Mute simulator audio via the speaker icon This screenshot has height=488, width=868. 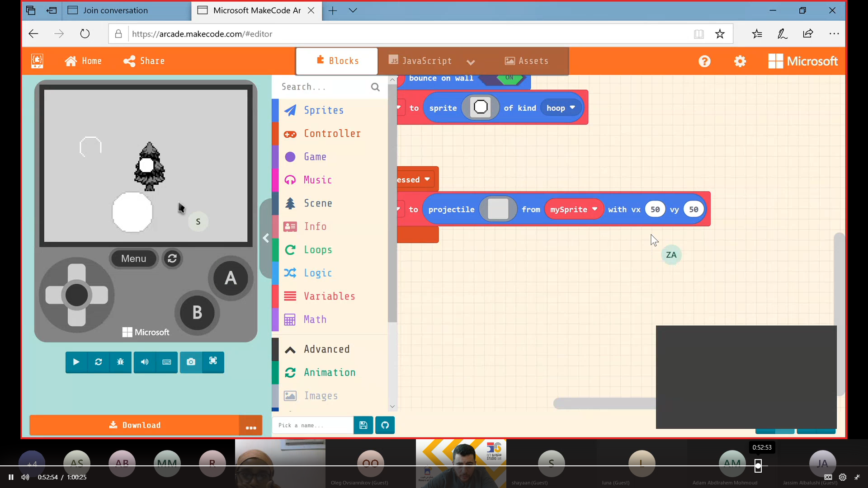[145, 362]
